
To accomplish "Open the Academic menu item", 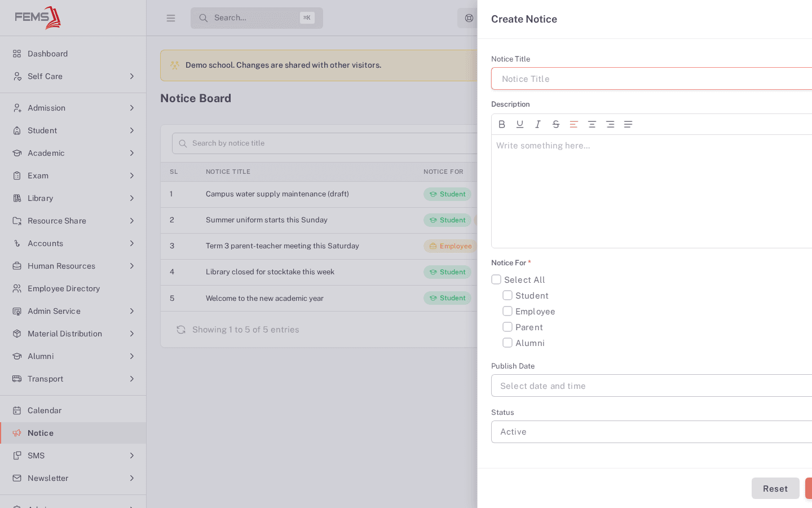I will coord(73,153).
